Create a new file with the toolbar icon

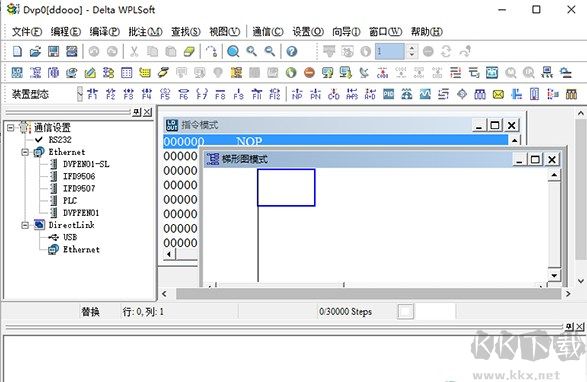[17, 51]
